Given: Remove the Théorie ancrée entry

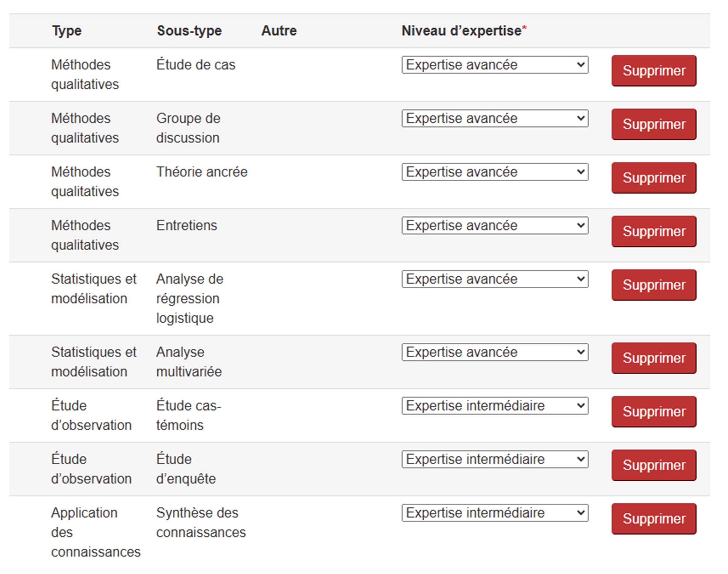Looking at the screenshot, I should [x=654, y=178].
